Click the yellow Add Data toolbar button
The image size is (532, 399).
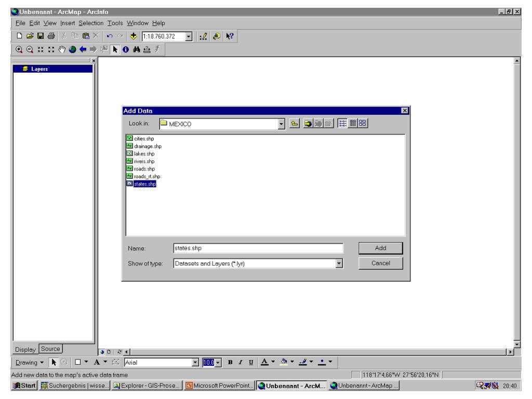point(134,36)
